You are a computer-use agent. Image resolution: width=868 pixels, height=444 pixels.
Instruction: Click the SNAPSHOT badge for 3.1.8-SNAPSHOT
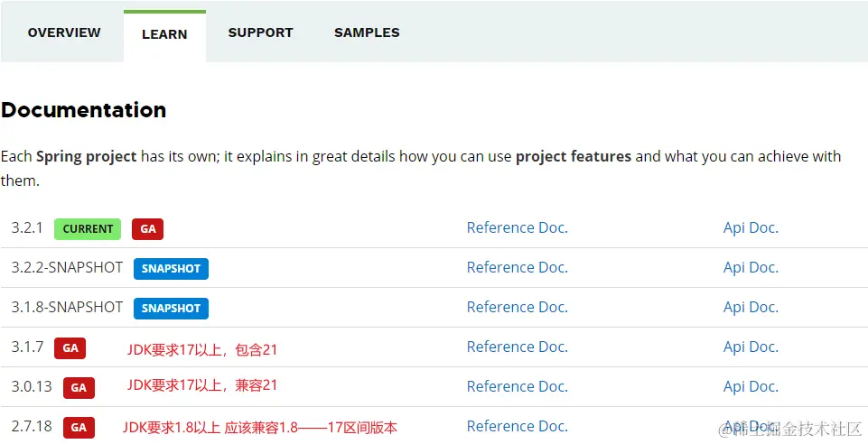click(x=171, y=309)
